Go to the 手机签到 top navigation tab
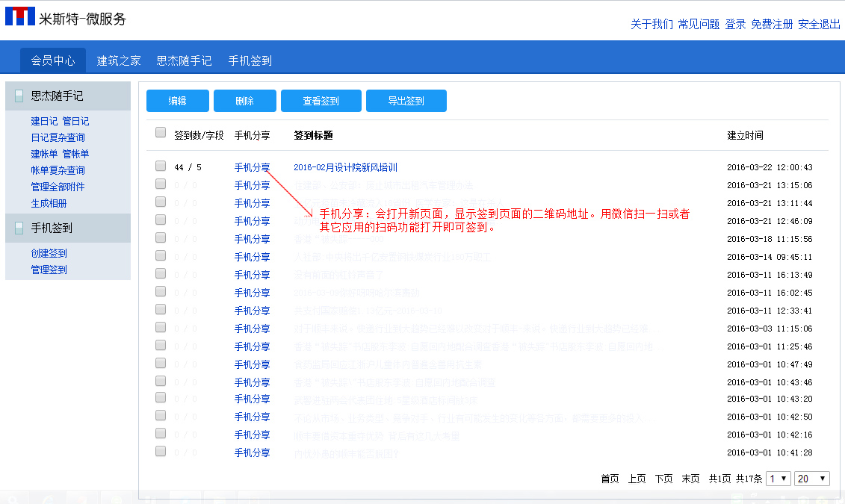 (x=250, y=60)
